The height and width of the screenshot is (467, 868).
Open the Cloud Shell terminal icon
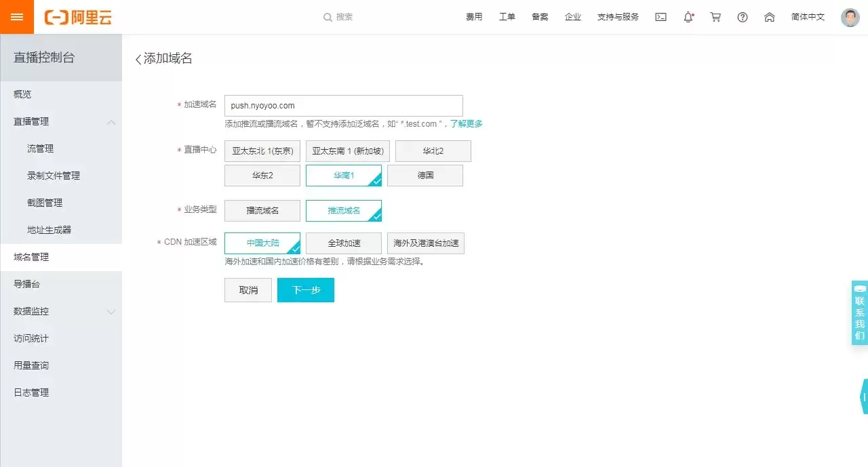660,17
